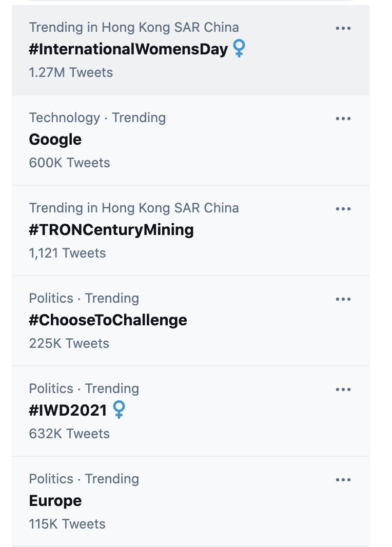Open more options for #InternationalWomensDay trend
This screenshot has height=547, width=392.
343,28
